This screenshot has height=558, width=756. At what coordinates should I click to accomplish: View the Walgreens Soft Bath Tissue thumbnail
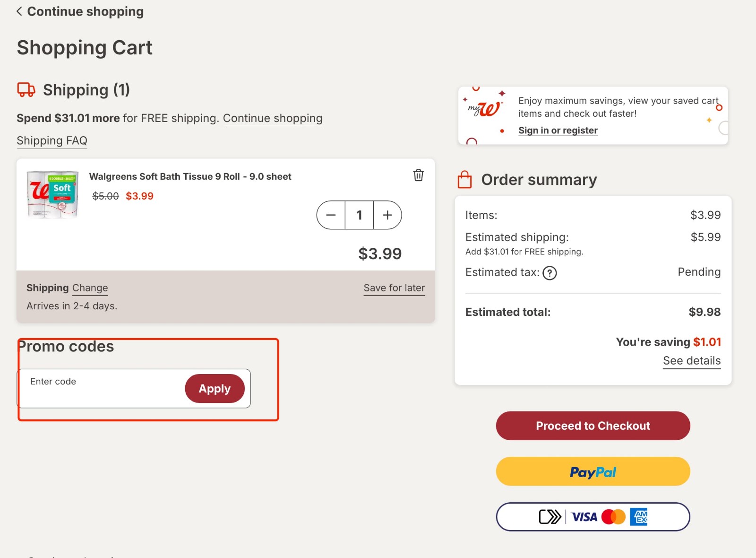point(52,194)
